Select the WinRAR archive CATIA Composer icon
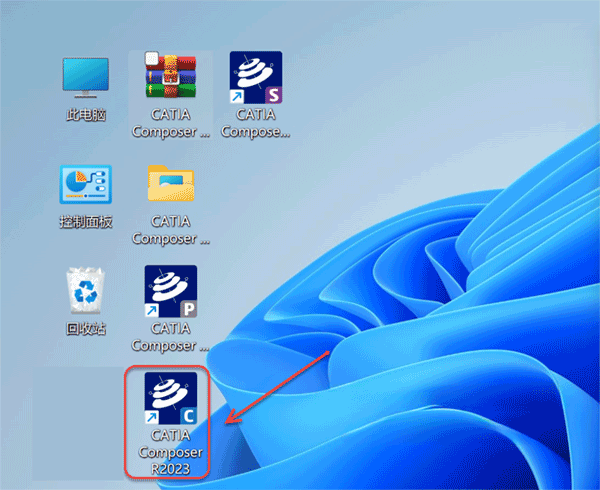Image resolution: width=600 pixels, height=490 pixels. click(171, 76)
